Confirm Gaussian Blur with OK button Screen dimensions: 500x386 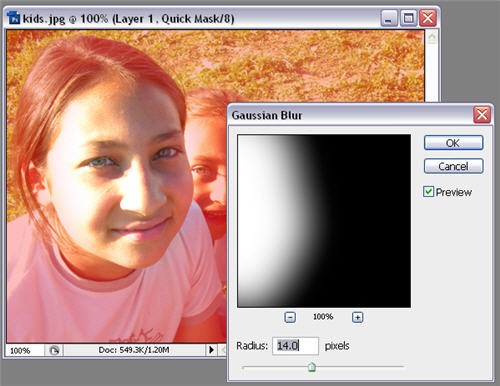(453, 143)
